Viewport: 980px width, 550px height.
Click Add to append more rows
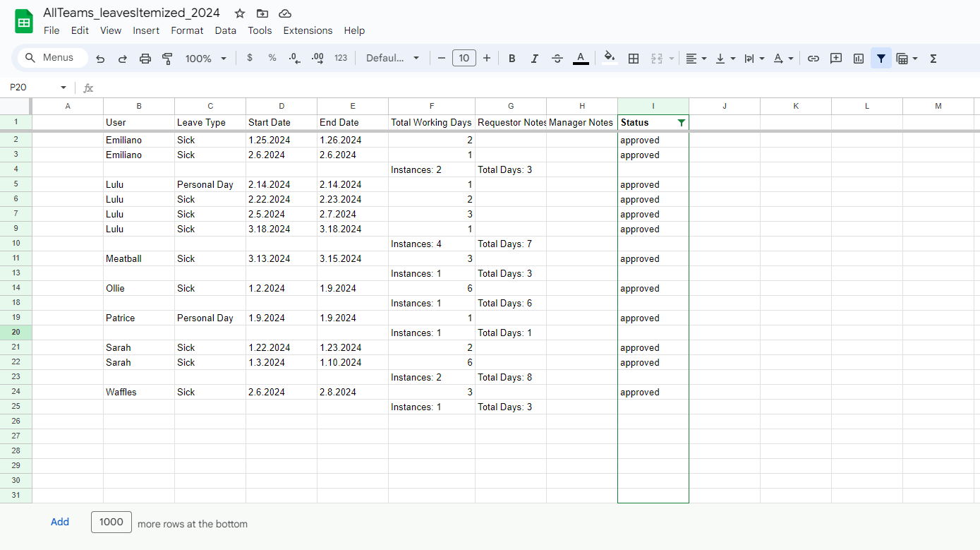click(60, 522)
